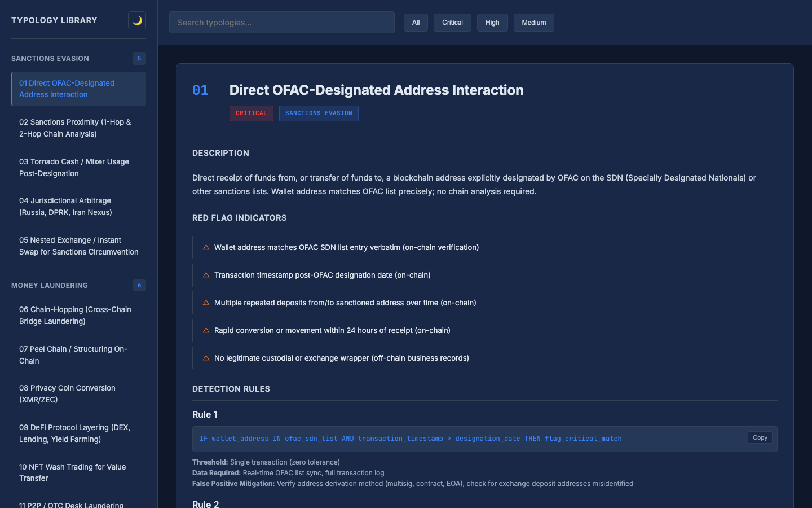Click the Sanctions Evasion count badge 5
This screenshot has height=508, width=812.
coord(139,59)
